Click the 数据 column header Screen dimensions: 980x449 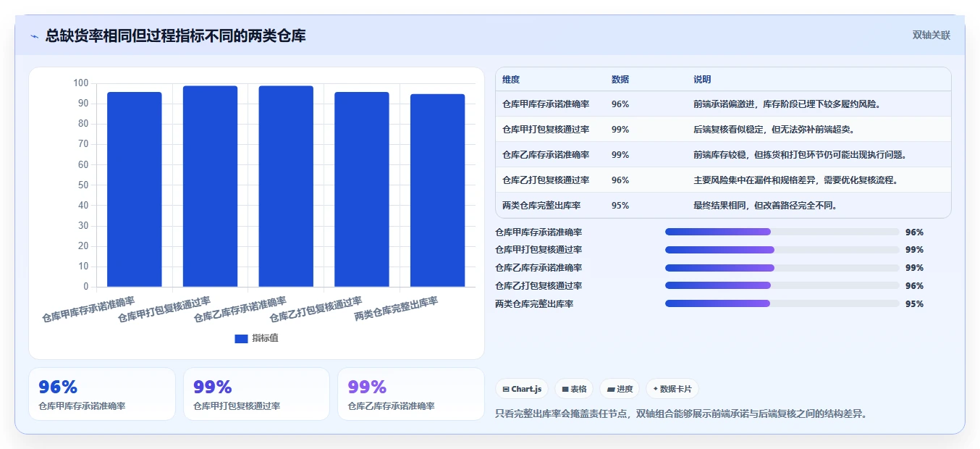(x=620, y=80)
